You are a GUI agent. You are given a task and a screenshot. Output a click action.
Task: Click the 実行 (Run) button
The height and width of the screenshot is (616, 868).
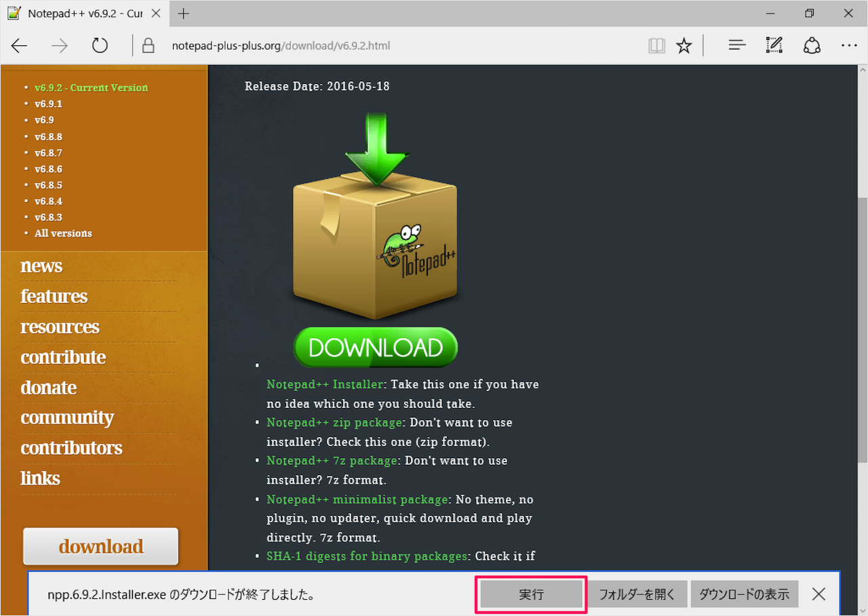[531, 594]
